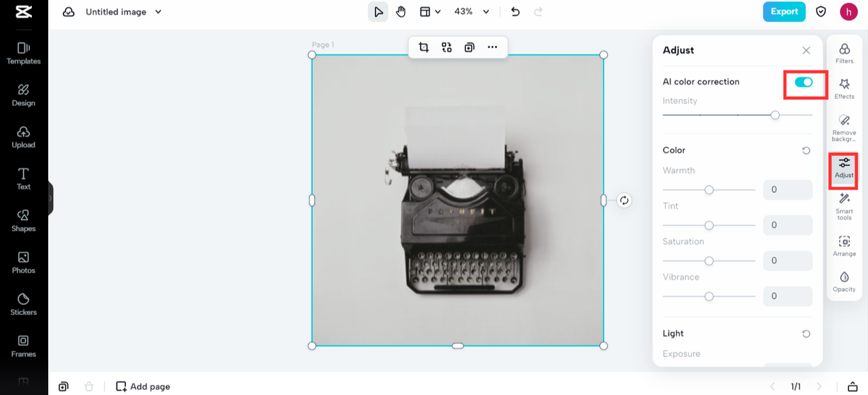Click the Saturation value field
868x395 pixels.
pyautogui.click(x=788, y=261)
